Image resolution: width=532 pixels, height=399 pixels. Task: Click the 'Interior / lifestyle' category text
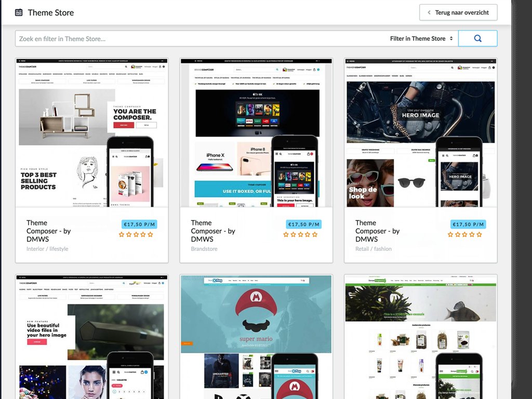tap(47, 249)
